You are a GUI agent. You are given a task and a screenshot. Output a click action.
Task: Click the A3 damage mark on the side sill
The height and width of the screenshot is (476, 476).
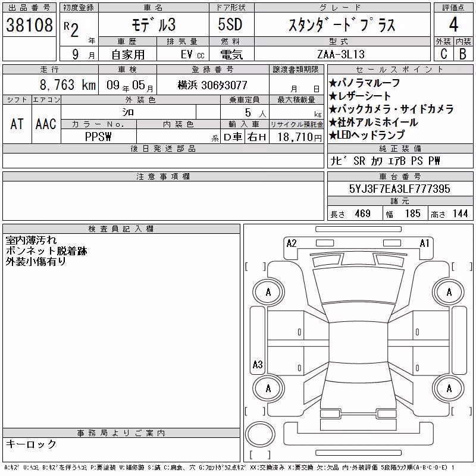pyautogui.click(x=258, y=365)
